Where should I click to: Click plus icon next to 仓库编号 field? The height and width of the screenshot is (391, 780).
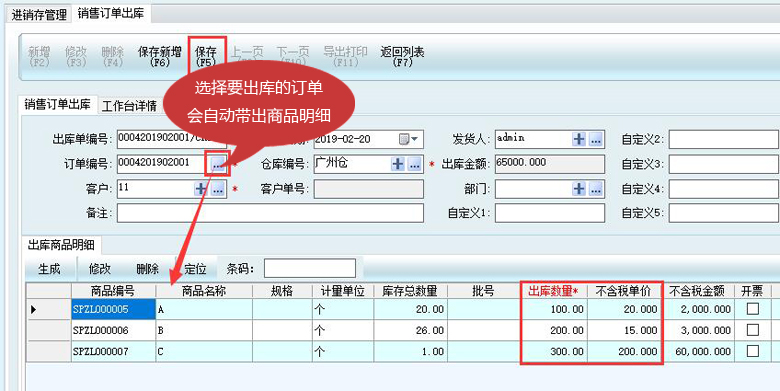point(397,164)
